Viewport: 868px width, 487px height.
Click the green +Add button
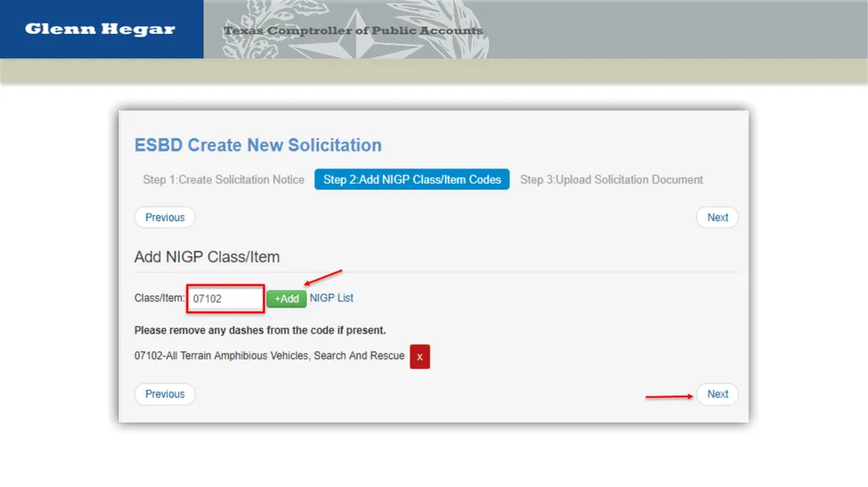pyautogui.click(x=287, y=299)
